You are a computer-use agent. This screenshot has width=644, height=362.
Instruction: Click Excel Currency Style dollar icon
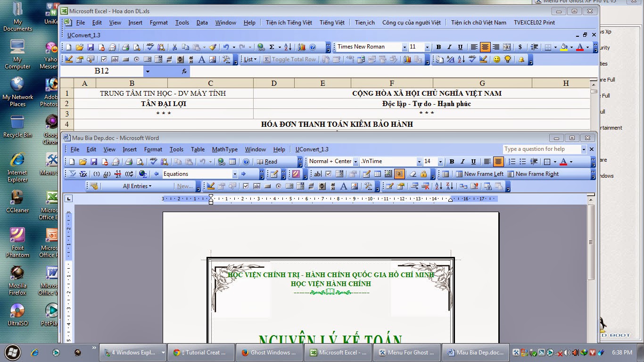(x=520, y=47)
